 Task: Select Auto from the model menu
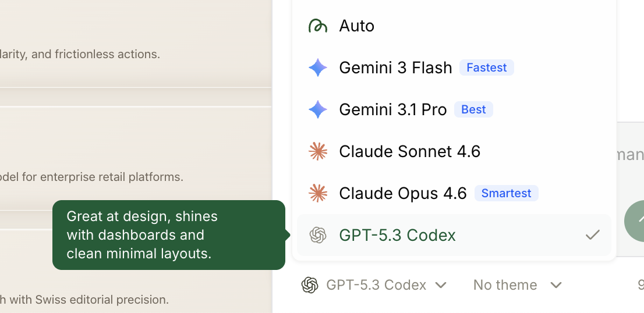coord(356,26)
